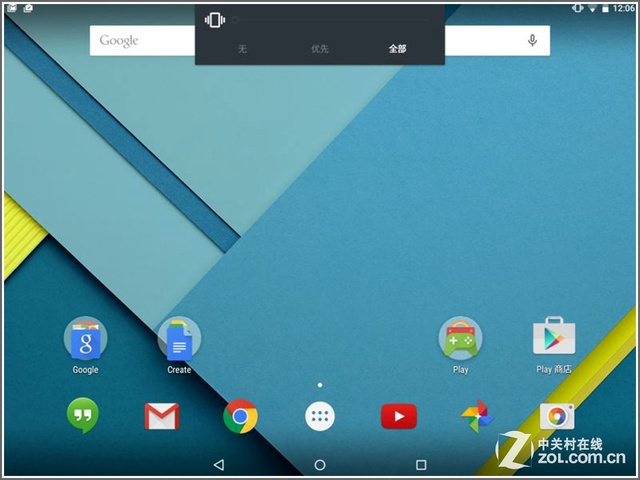
Task: Select the 无 (None) interruption mode
Action: [x=242, y=49]
